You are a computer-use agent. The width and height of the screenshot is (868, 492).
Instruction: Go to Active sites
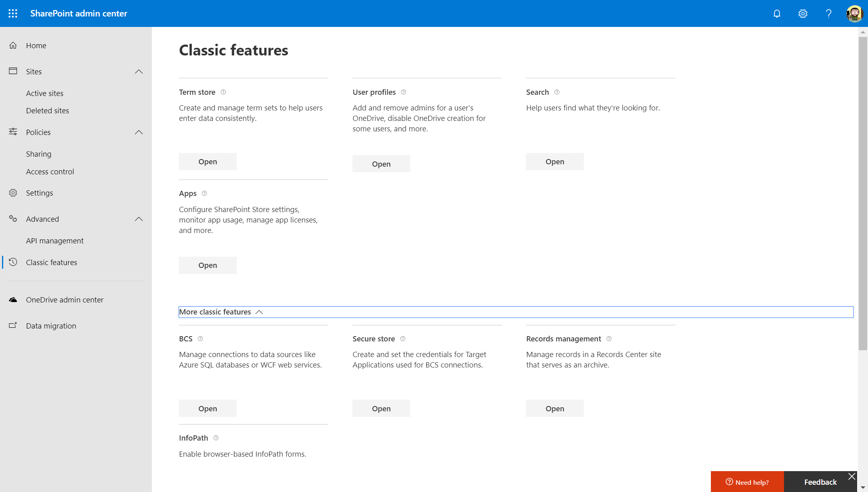[45, 93]
